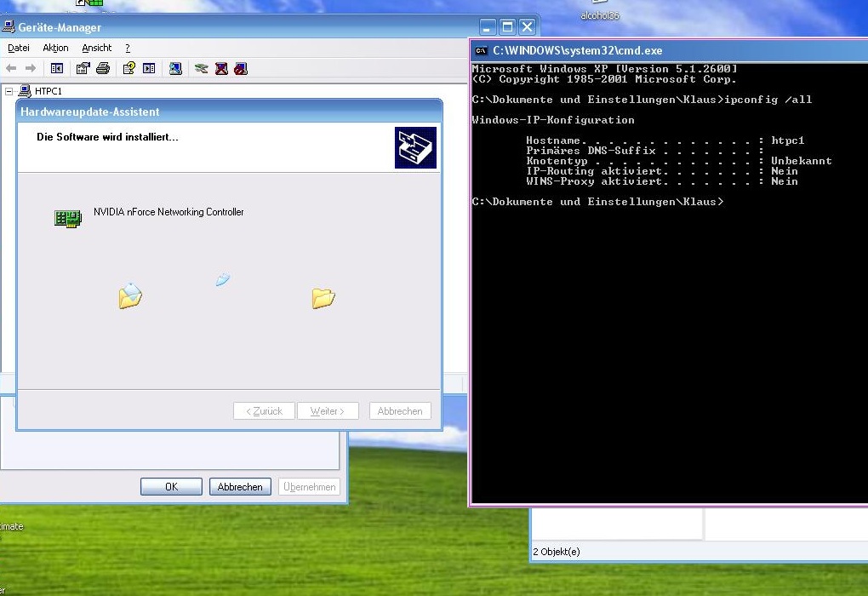Click 'Die Software wird installiert...' heading

click(107, 137)
